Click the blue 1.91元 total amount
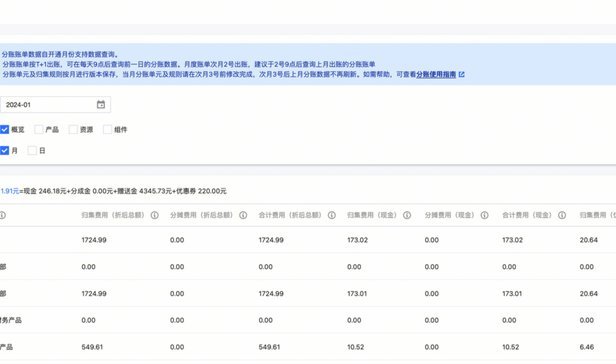616x364 pixels. tap(9, 191)
